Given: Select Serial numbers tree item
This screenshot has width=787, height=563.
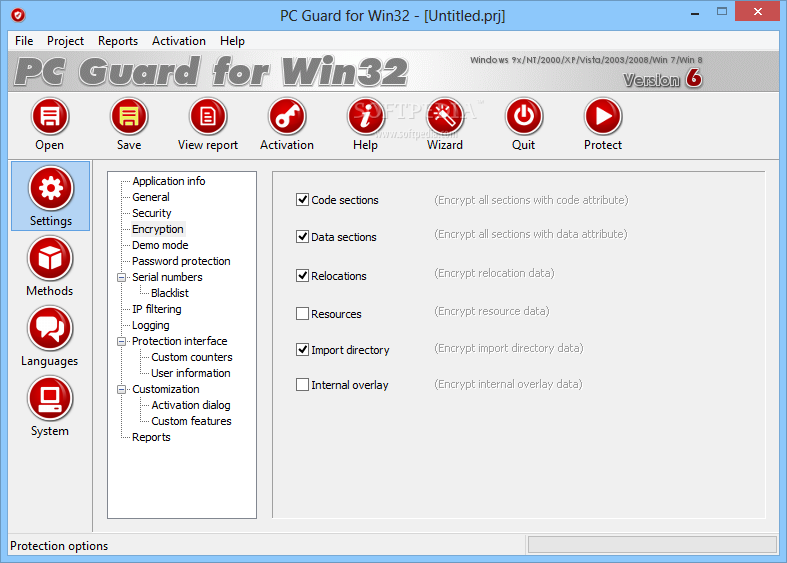Looking at the screenshot, I should coord(167,277).
